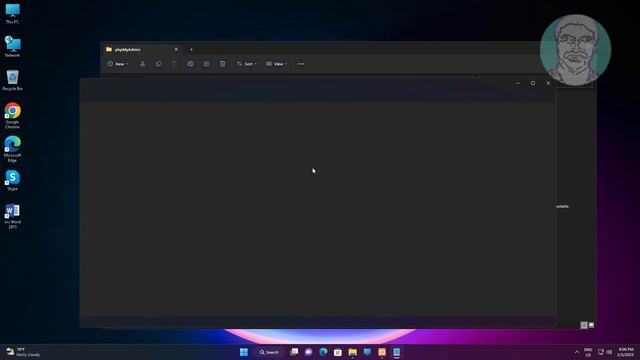Maximize the front dark window

click(533, 83)
